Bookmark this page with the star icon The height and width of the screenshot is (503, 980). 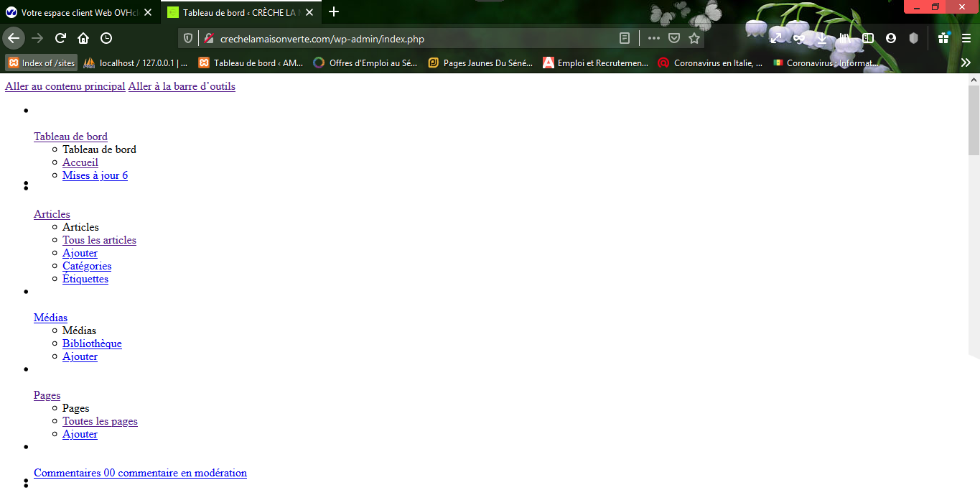(x=694, y=39)
